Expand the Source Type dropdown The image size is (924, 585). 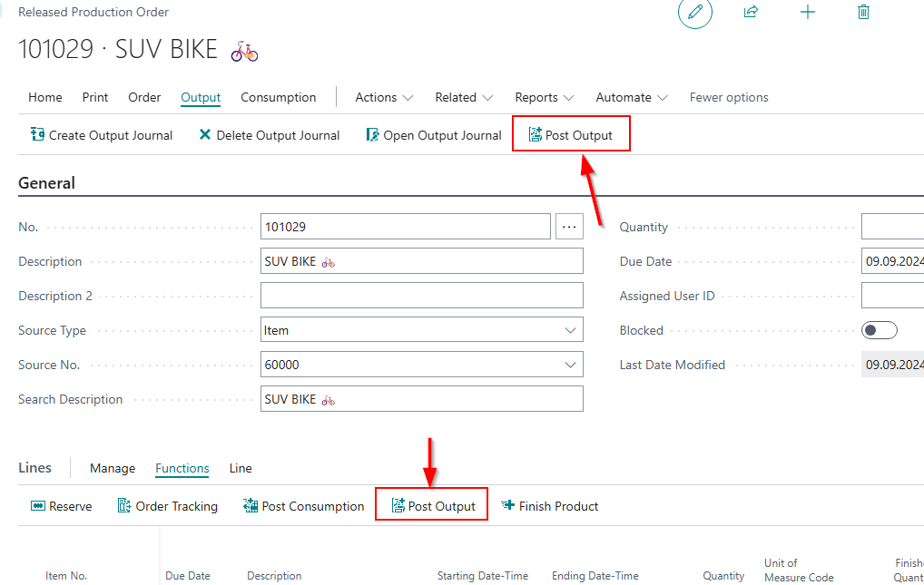click(570, 330)
